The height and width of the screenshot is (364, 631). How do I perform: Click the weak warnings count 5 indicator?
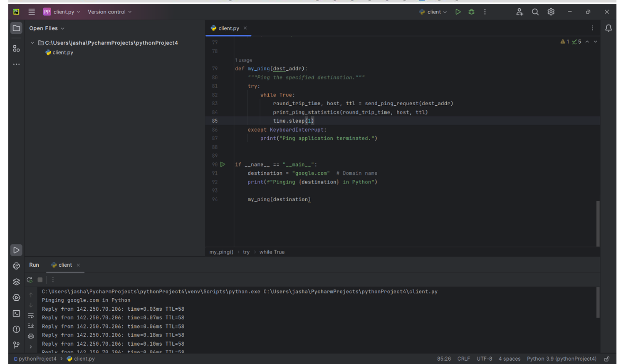click(577, 42)
